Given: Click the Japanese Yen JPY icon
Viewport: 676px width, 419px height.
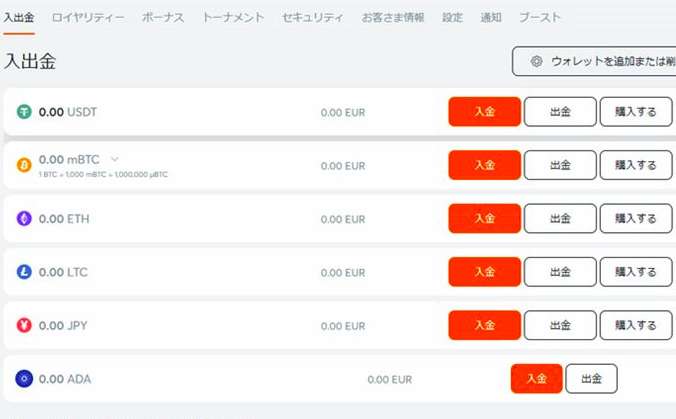Looking at the screenshot, I should click(24, 325).
